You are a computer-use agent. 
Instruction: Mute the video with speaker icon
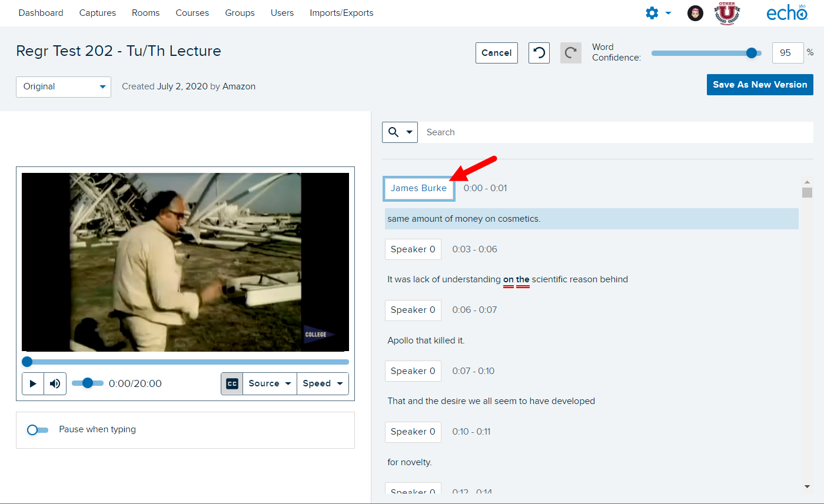tap(55, 383)
